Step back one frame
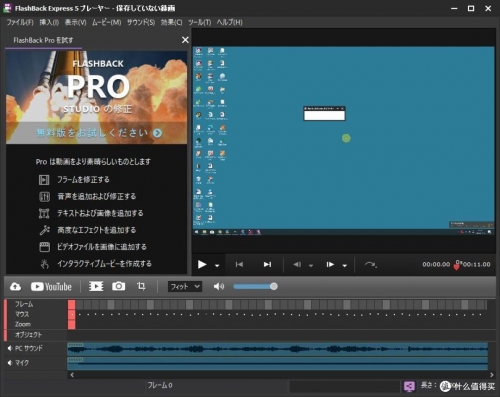 point(297,265)
